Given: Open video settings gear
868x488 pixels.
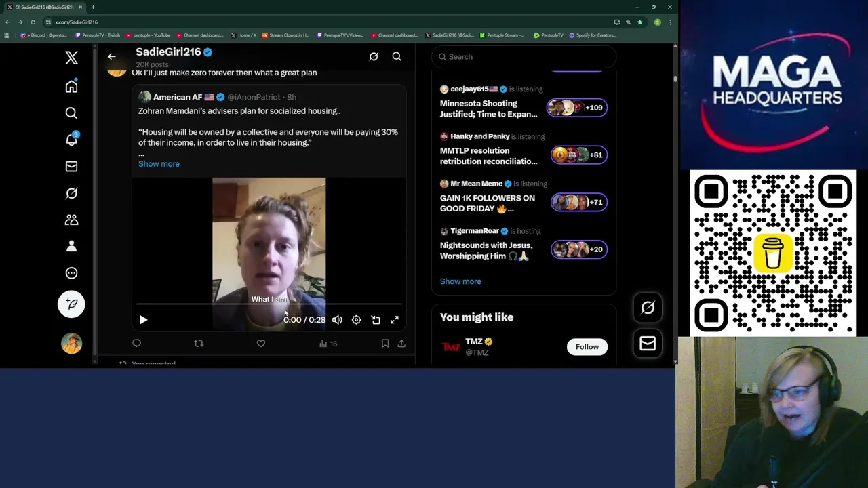Looking at the screenshot, I should click(x=356, y=320).
